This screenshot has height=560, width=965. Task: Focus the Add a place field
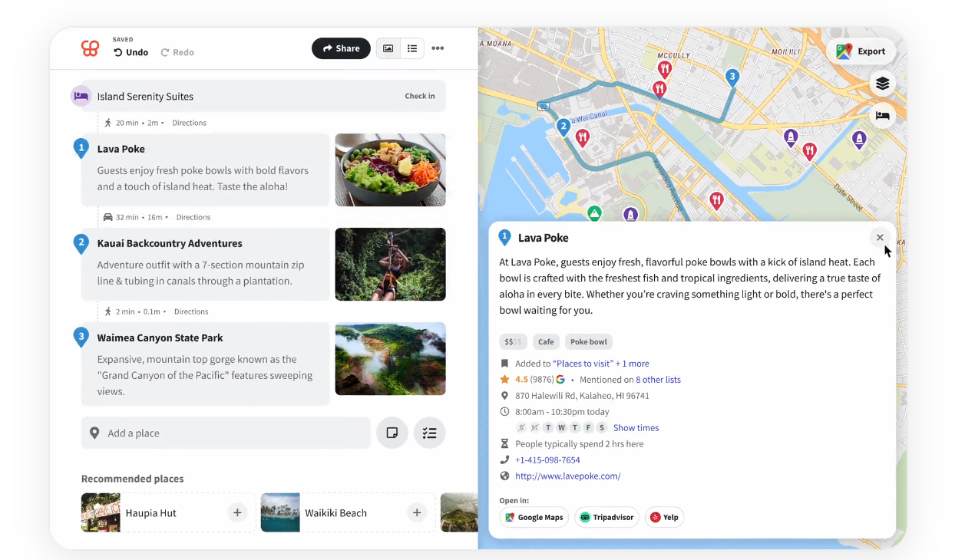point(226,433)
